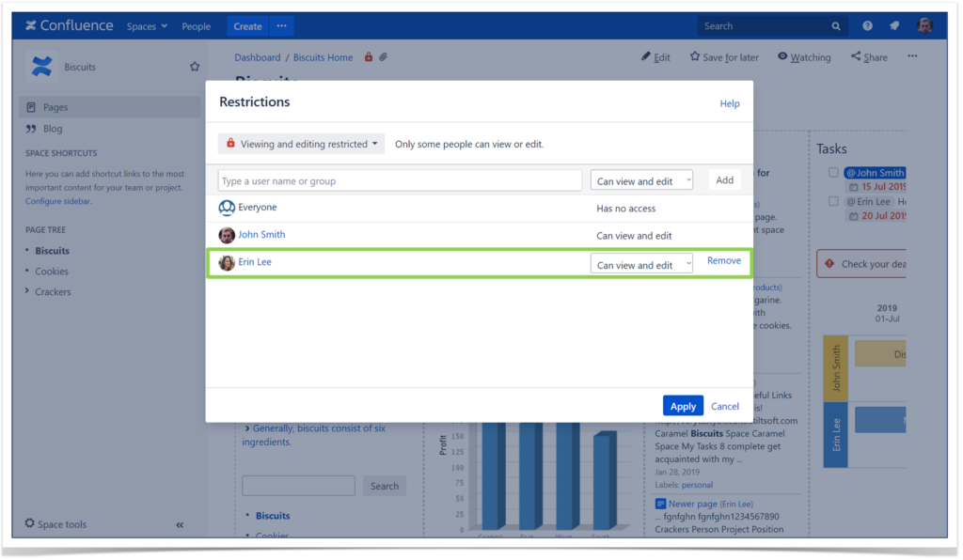Star the Biscuits space

tap(194, 66)
